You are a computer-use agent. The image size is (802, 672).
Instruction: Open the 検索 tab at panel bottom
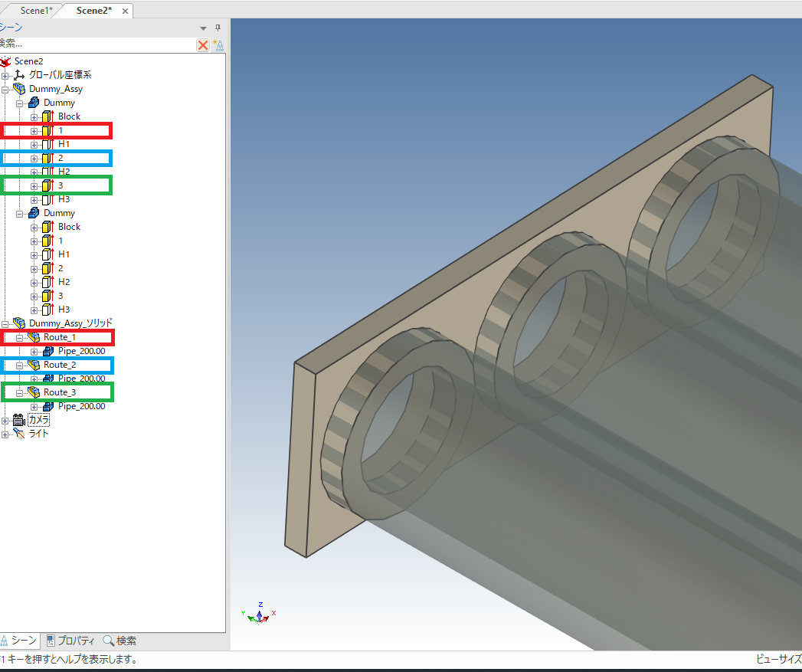(x=119, y=641)
